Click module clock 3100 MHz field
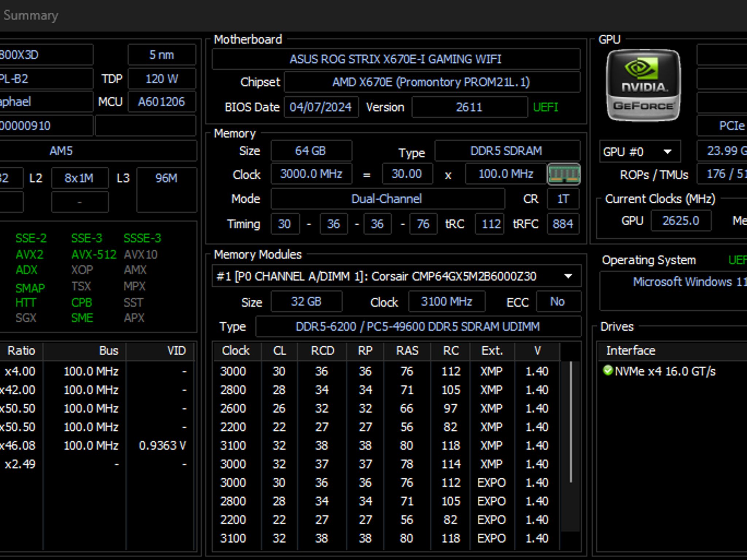Screen dimensions: 747x560 (x=447, y=302)
